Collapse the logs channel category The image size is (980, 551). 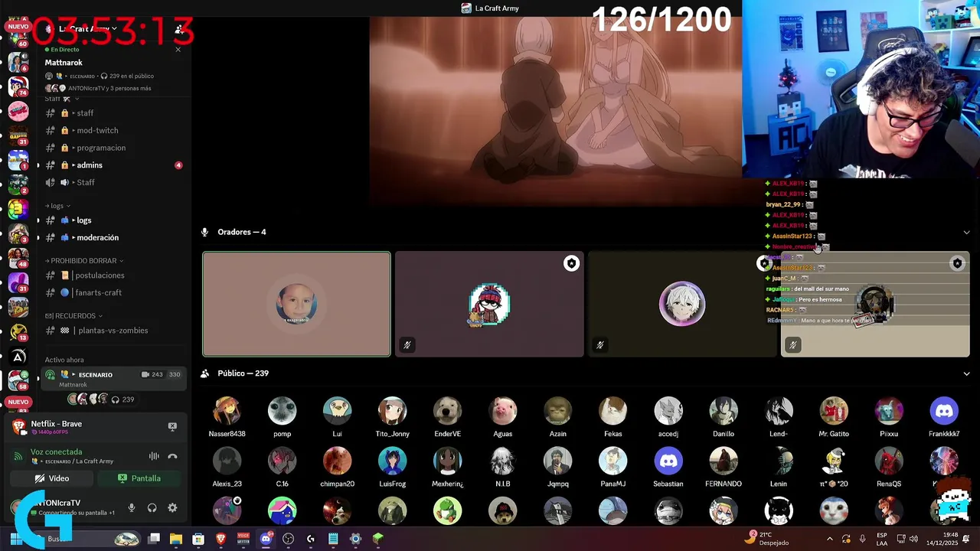click(x=57, y=206)
